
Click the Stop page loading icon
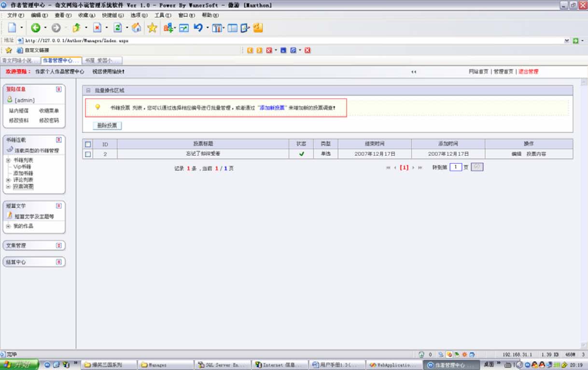[97, 28]
